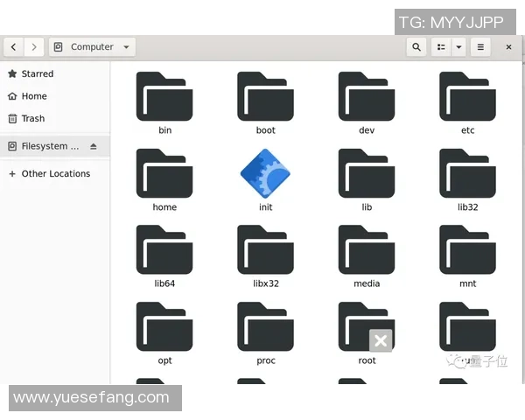The width and height of the screenshot is (525, 420).
Task: Eject the Filesystem volume
Action: (x=94, y=146)
